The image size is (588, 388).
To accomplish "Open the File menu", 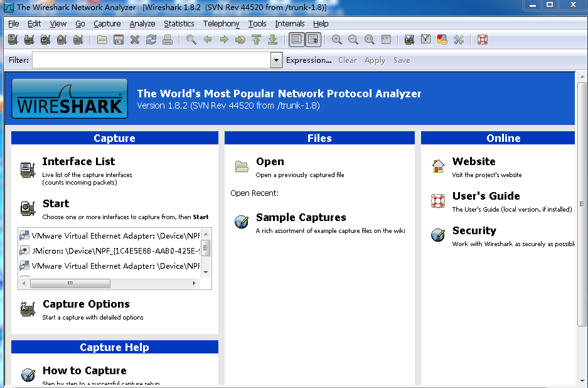I will [x=14, y=24].
